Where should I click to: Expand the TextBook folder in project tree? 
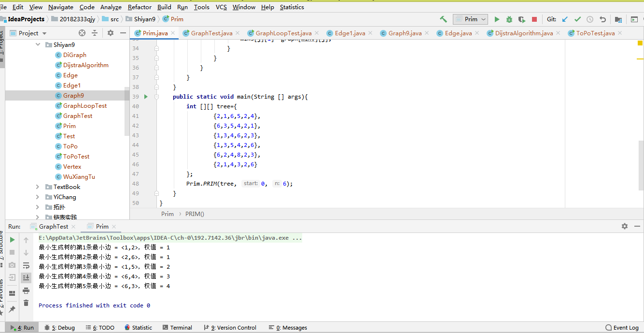38,187
